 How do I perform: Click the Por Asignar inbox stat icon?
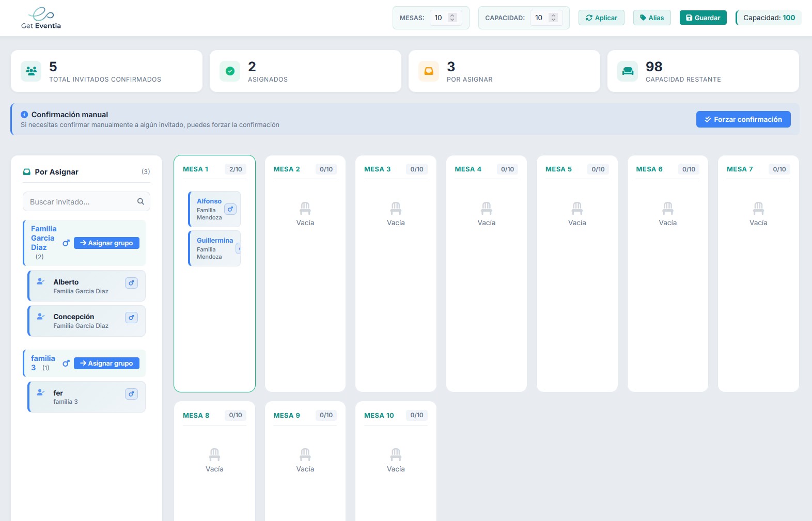coord(429,71)
